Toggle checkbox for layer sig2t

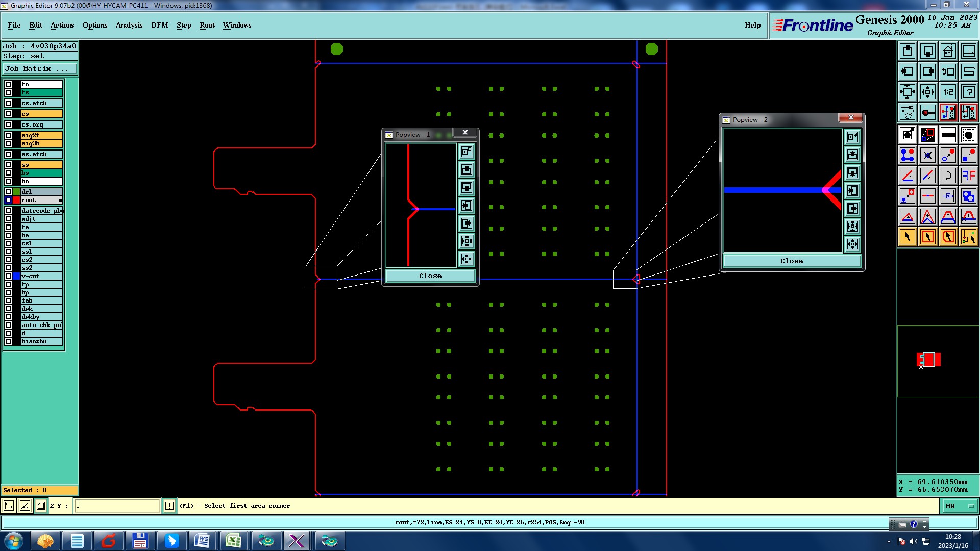coord(8,135)
